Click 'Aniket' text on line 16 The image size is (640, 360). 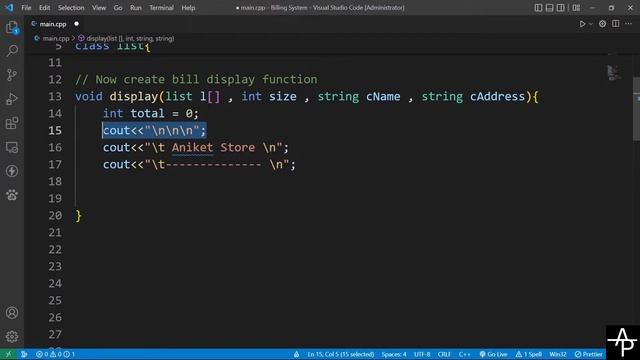(x=192, y=148)
